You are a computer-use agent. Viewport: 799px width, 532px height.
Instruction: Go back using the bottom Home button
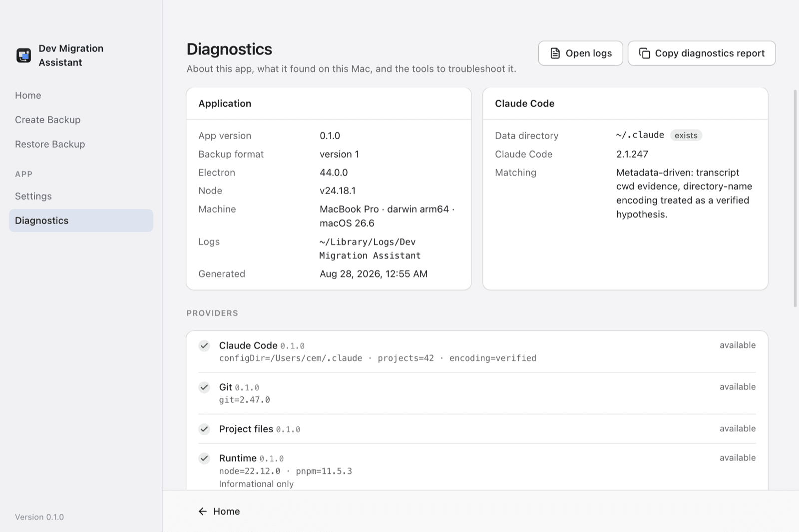pyautogui.click(x=219, y=512)
